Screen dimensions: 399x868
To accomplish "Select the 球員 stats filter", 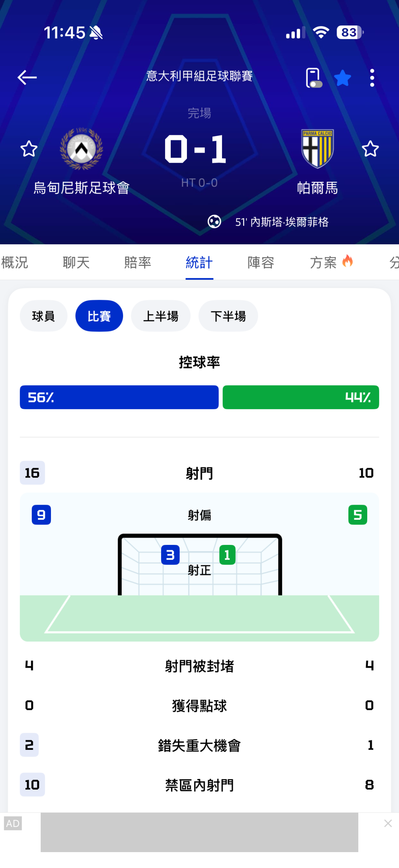I will (44, 316).
